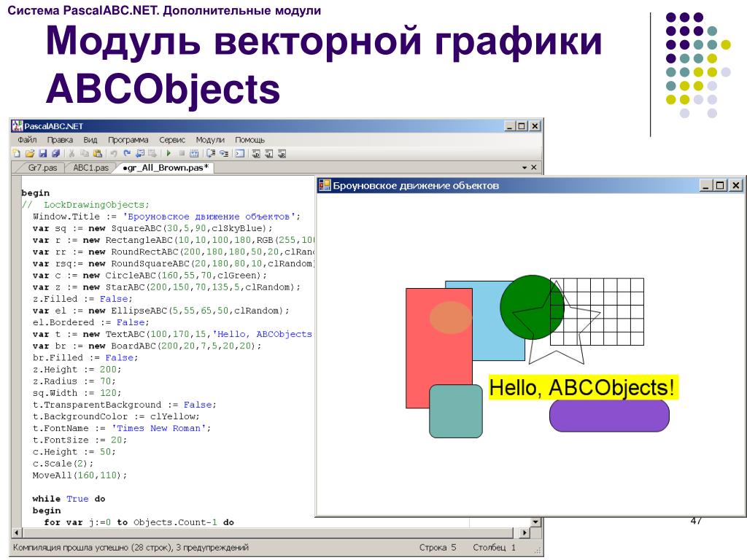The height and width of the screenshot is (560, 747).
Task: Open the output console window icon
Action: point(239,153)
